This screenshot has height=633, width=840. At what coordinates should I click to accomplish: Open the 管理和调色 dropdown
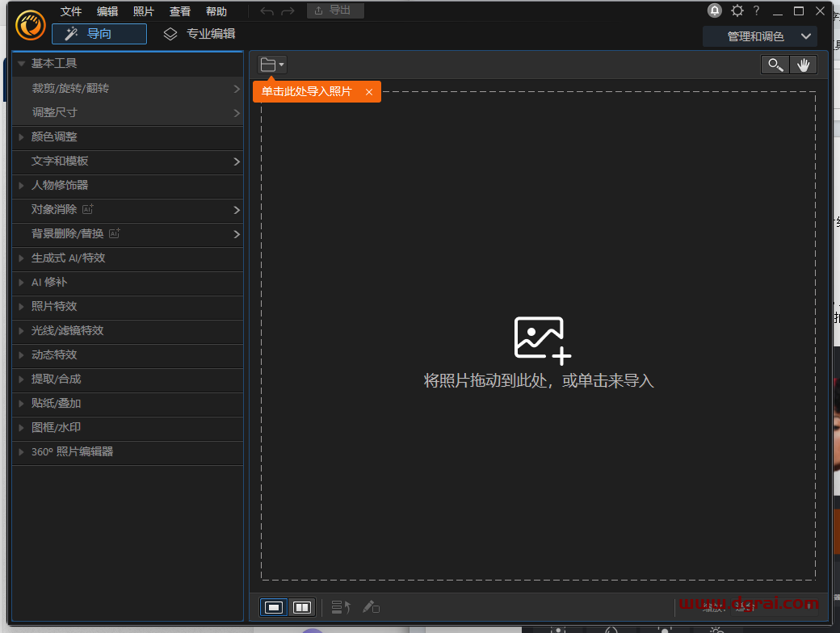pyautogui.click(x=759, y=36)
